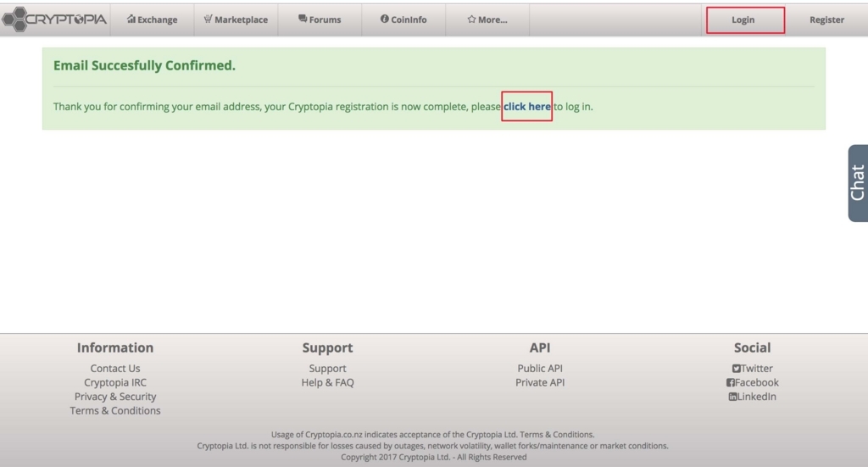Open the Chat side panel

(858, 183)
